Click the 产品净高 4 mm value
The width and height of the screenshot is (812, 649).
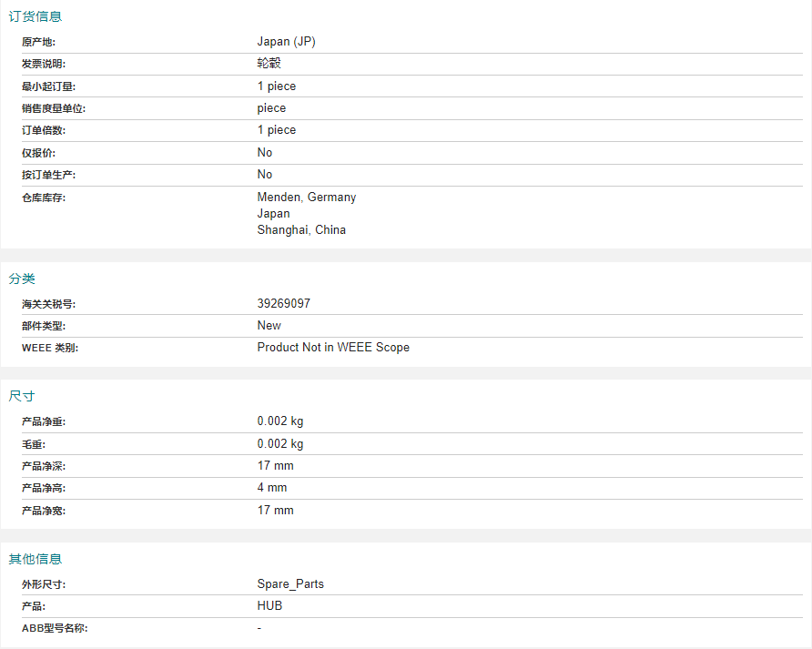click(x=272, y=487)
